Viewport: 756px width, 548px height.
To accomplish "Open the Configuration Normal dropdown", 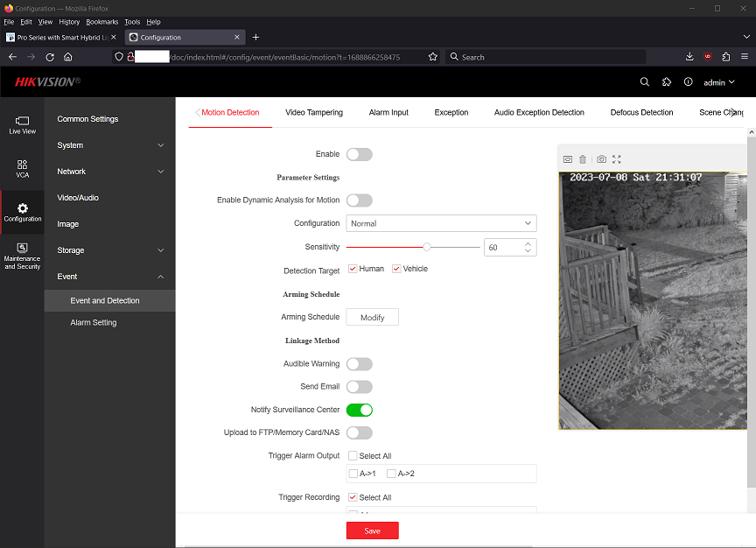I will (441, 223).
